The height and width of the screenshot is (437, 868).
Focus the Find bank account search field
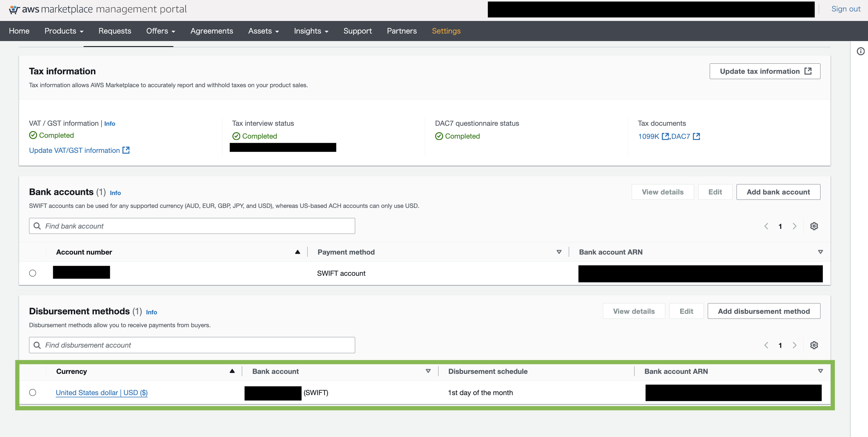[192, 226]
